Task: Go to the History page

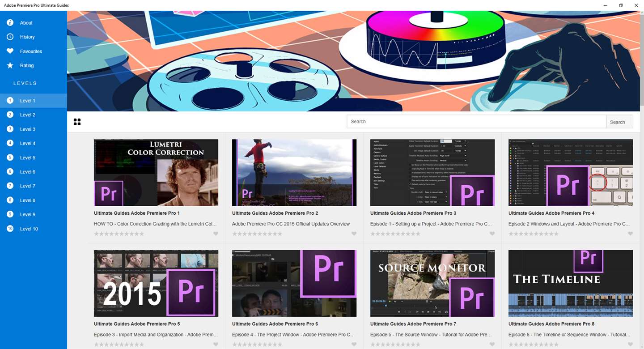Action: pyautogui.click(x=27, y=37)
